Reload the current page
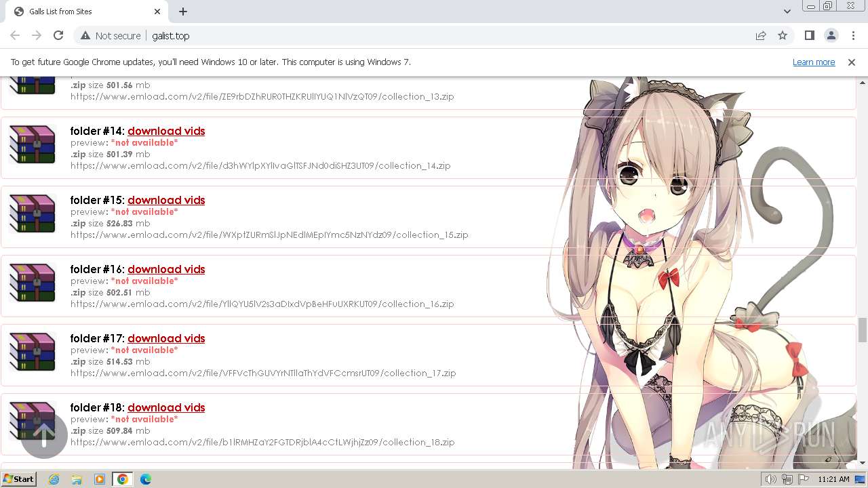This screenshot has height=488, width=868. coord(58,35)
